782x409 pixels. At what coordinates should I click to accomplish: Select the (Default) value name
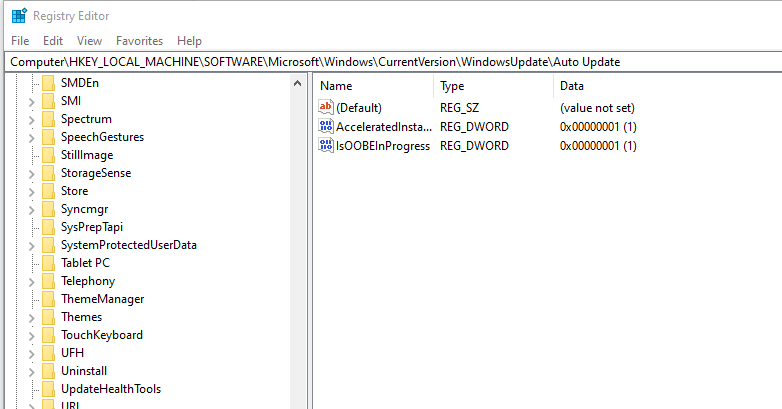point(359,108)
